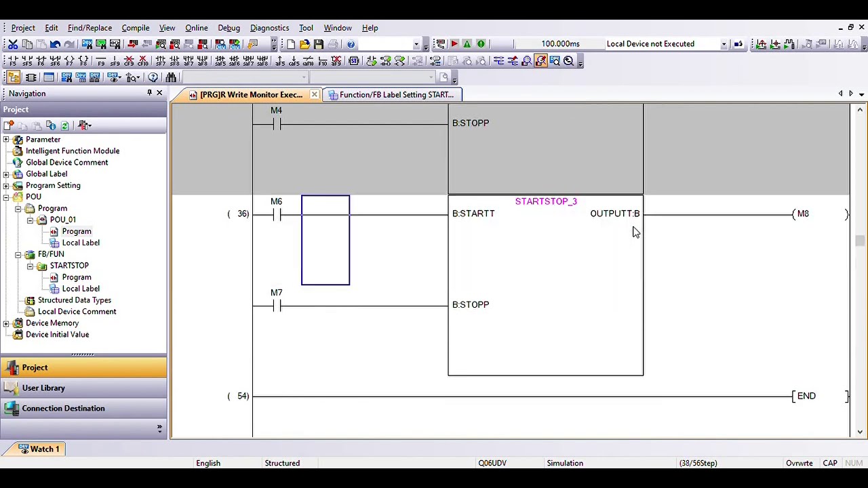The image size is (868, 488).
Task: Open the Find/Replace menu
Action: click(90, 28)
